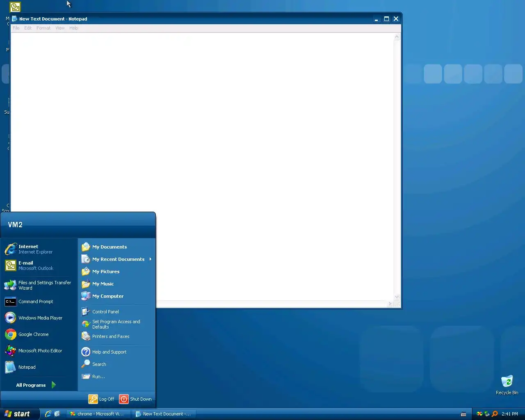Open the Run dialog
Viewport: 525px width, 420px height.
pos(117,377)
